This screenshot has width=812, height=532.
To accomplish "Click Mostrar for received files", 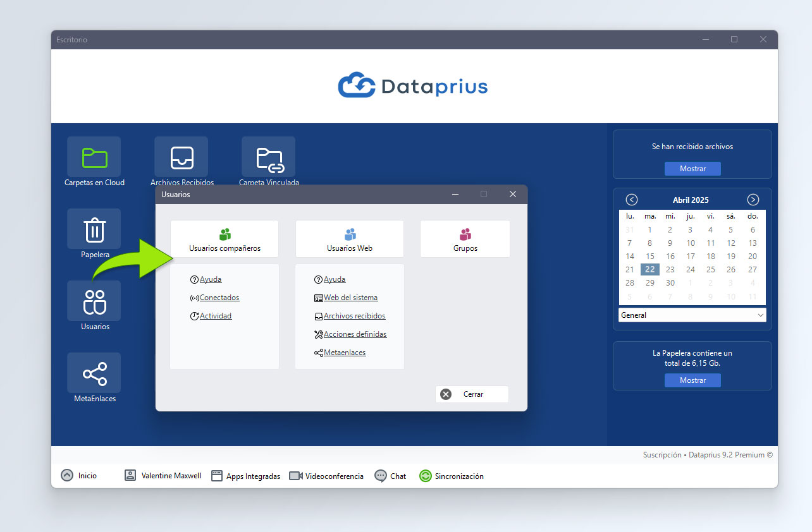I will [692, 169].
